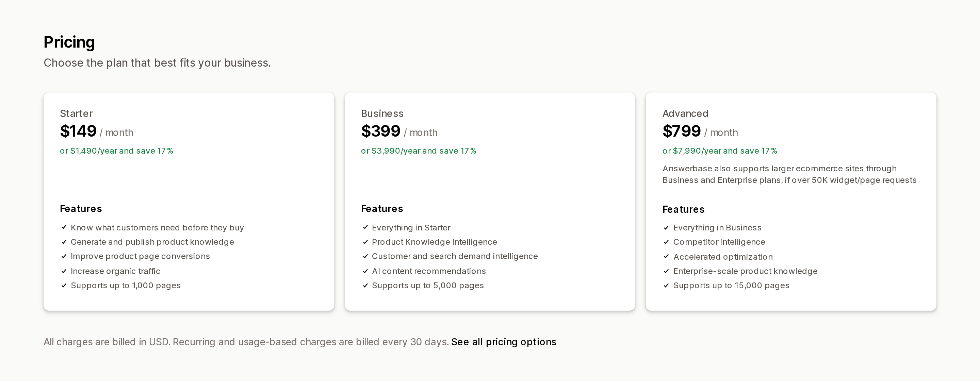Click the Business plan title
The image size is (980, 382).
(x=382, y=113)
